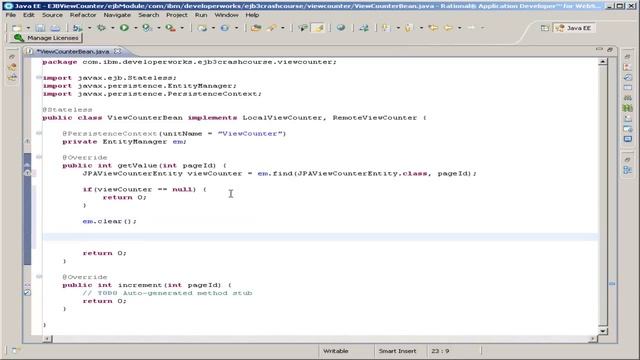Click the Servers synchronize toolbar icon
Screen dimensions: 640x360
tap(364, 28)
